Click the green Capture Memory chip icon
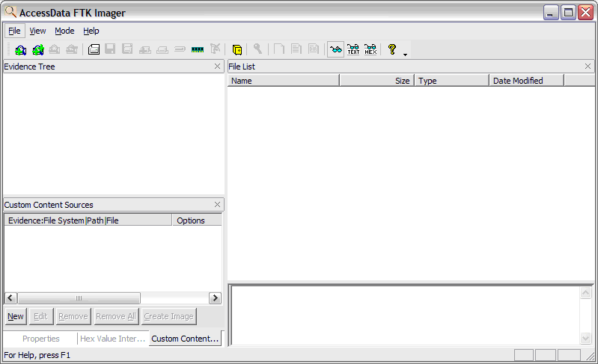The height and width of the screenshot is (364, 598). [198, 49]
